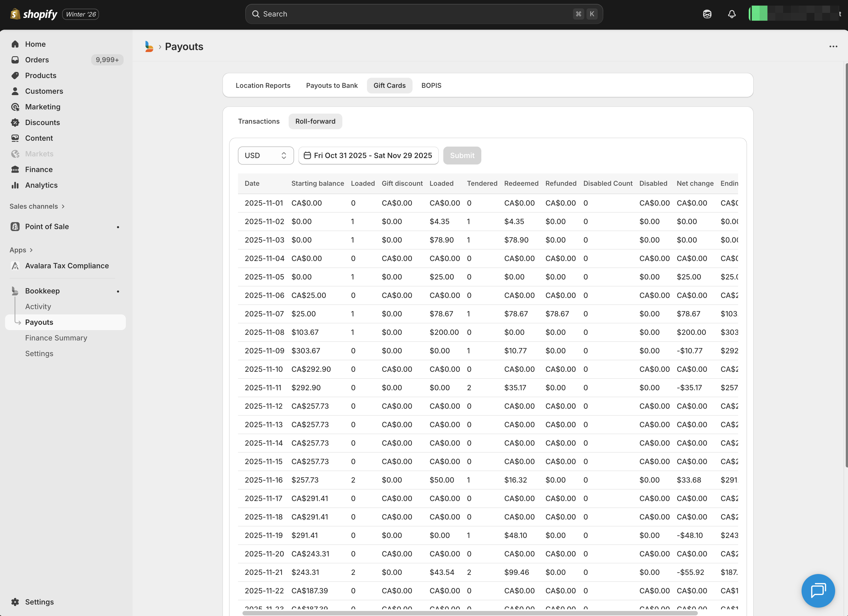Click the Shopify logo icon
848x616 pixels.
(15, 14)
